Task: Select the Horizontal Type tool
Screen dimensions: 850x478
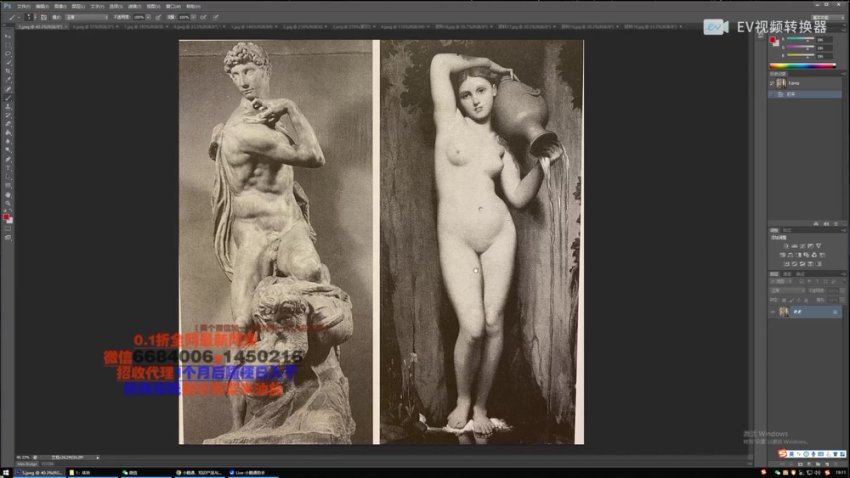Action: point(8,167)
